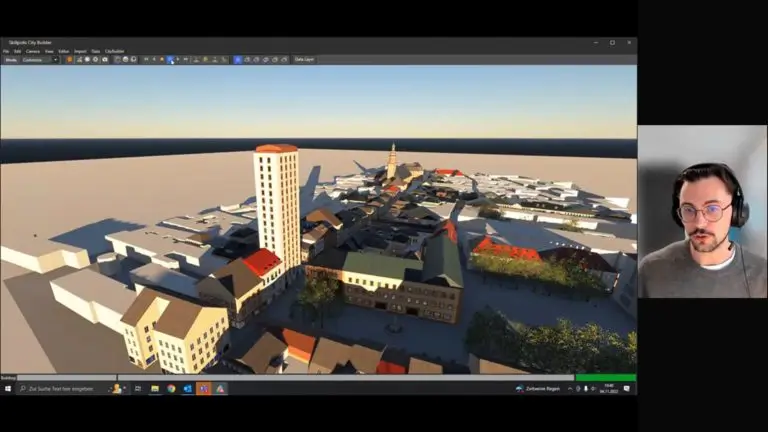Jump to first frame playback icon

tap(146, 59)
